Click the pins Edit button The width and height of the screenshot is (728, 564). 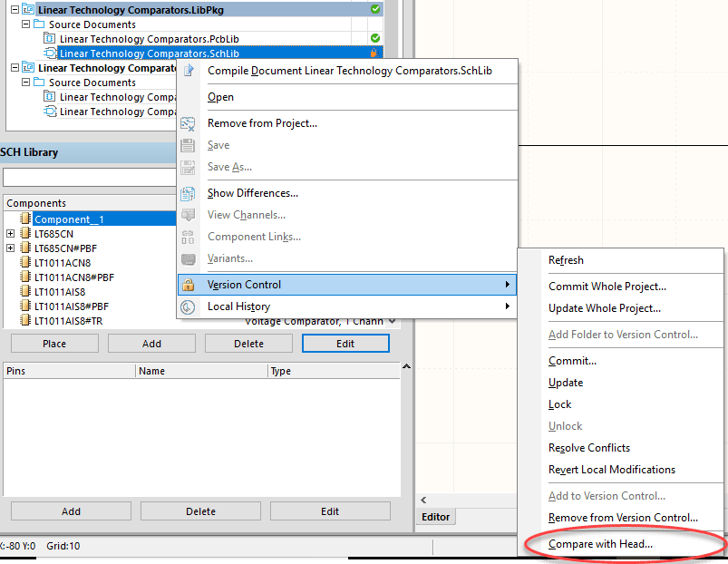[330, 511]
